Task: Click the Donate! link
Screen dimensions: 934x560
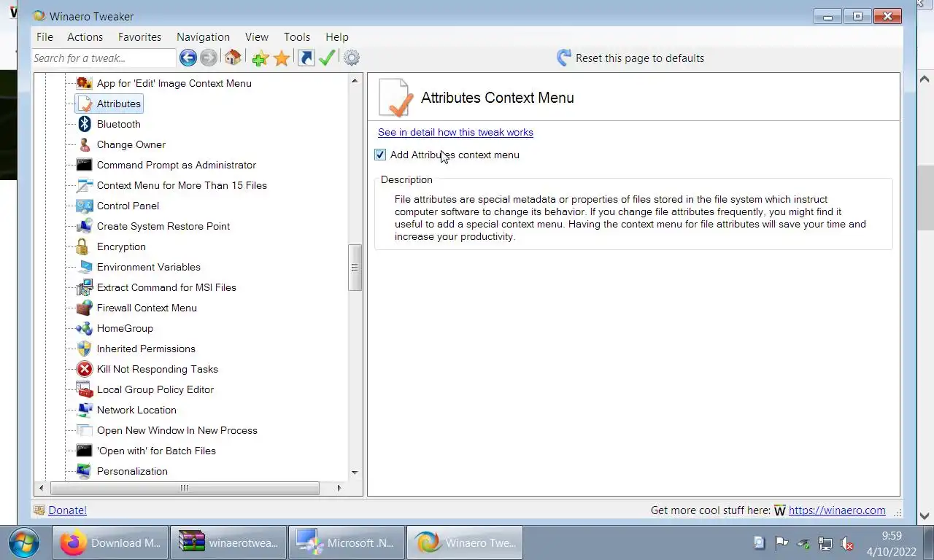Action: click(67, 510)
